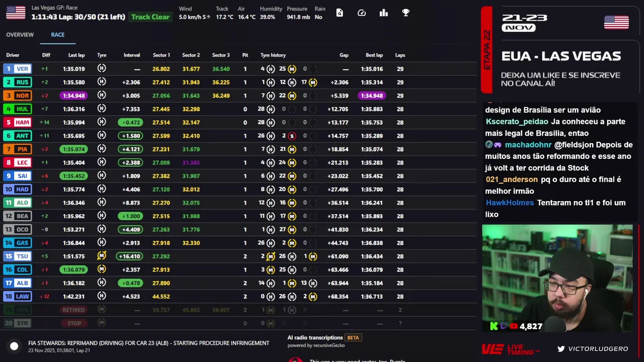Click HAM's green +0.472 interval

[x=130, y=122]
